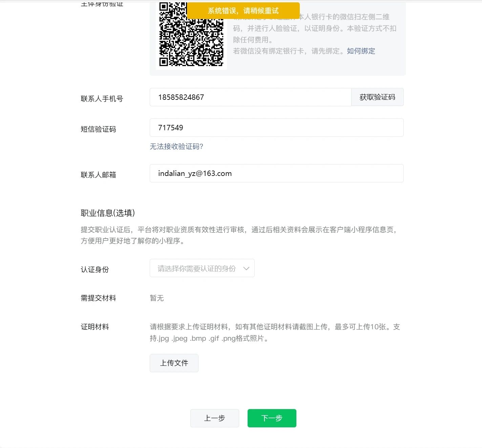
Task: Open the 认证身份 identity dropdown
Action: [202, 268]
